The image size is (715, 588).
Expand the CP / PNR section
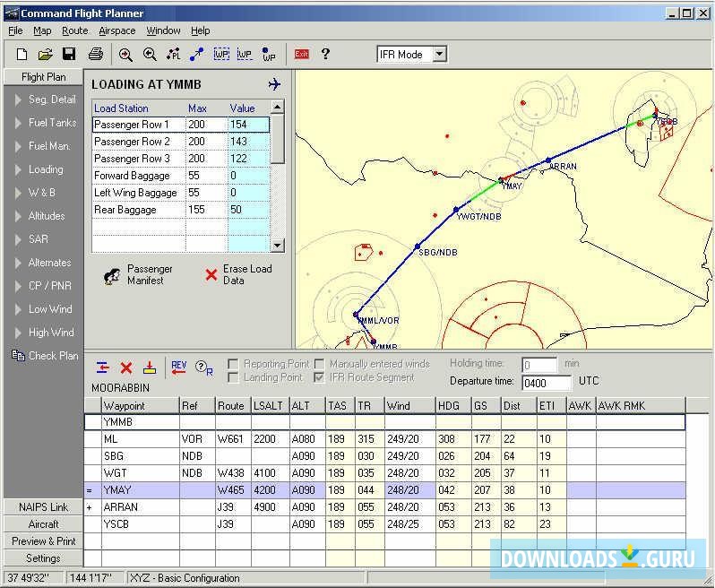(19, 286)
